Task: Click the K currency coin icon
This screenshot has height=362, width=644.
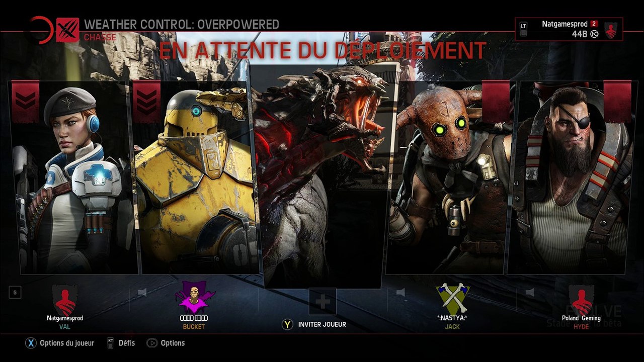Action: point(594,34)
